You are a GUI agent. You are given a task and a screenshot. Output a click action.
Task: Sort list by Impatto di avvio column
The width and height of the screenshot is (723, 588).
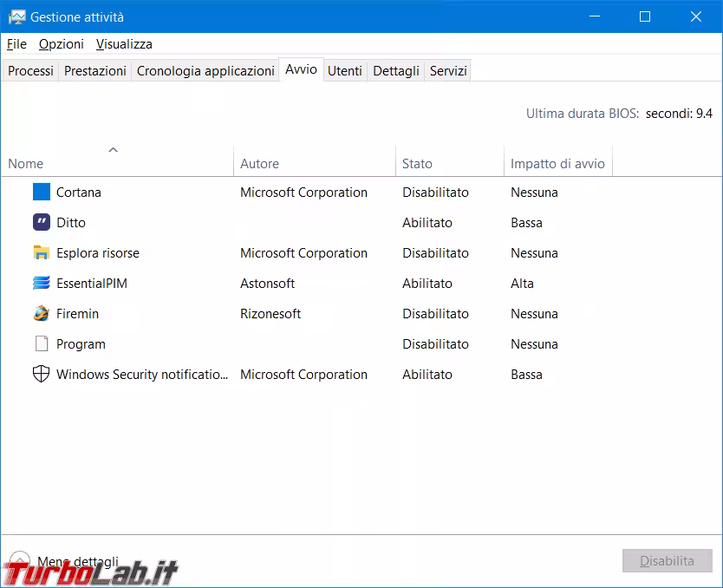tap(557, 163)
